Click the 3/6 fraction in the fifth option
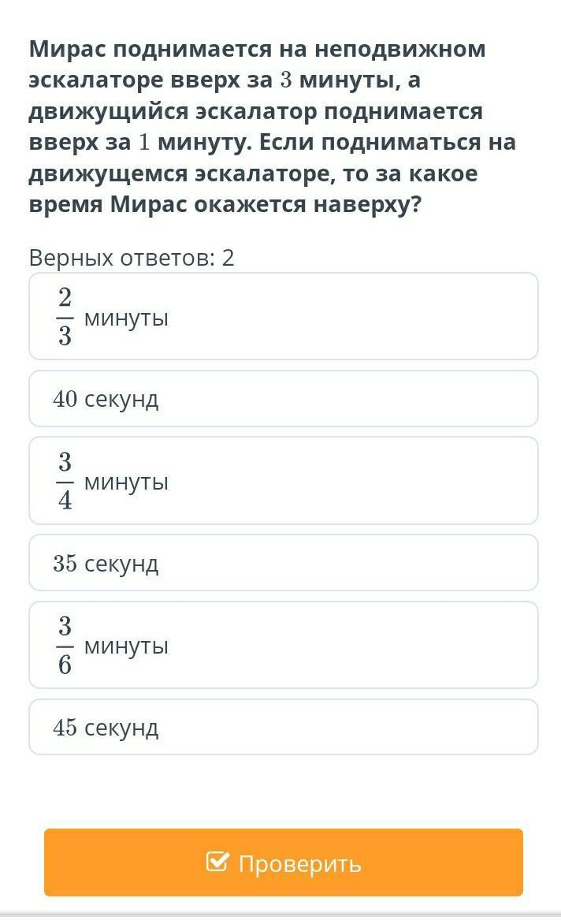 [x=65, y=645]
